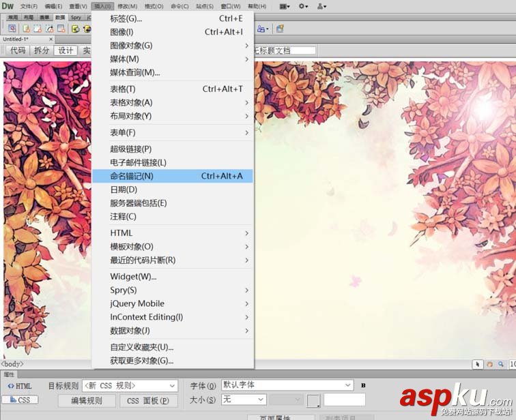Expand the 模板对象(O) submenu

173,247
